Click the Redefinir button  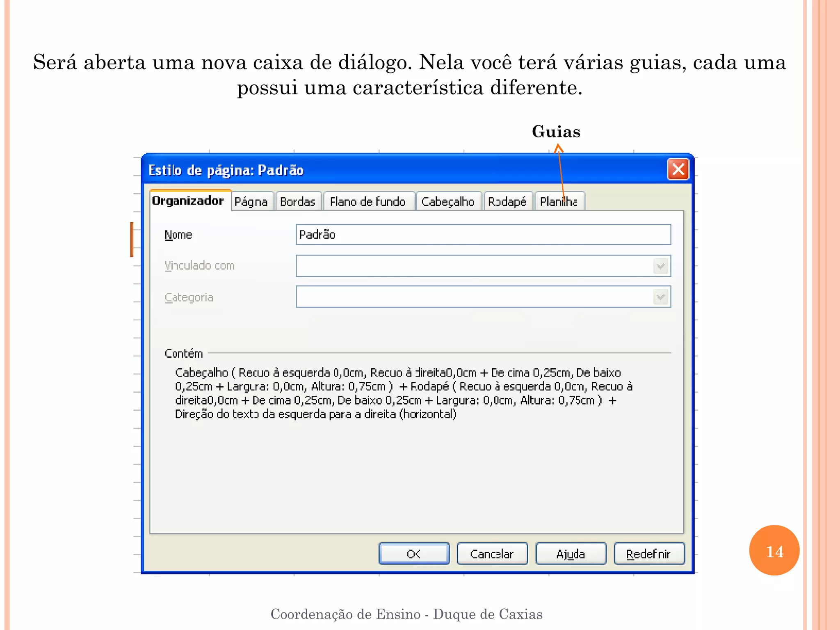[649, 554]
